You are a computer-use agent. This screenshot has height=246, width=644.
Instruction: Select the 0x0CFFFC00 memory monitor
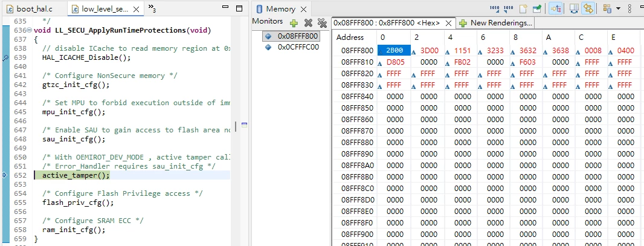coord(291,47)
